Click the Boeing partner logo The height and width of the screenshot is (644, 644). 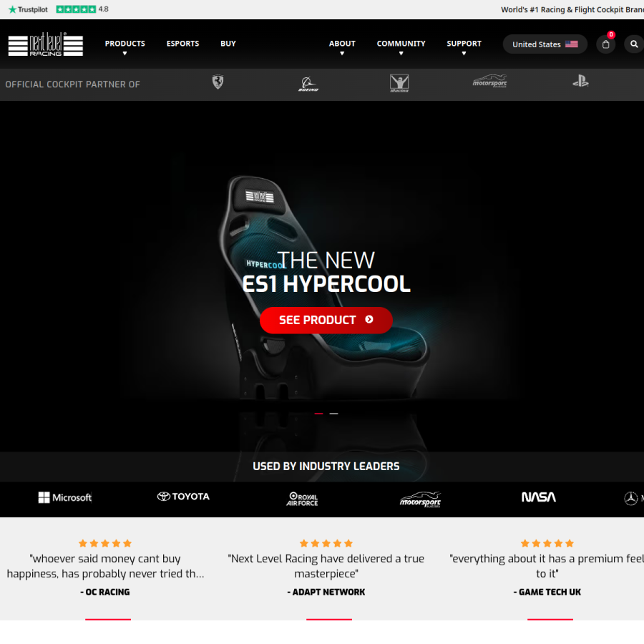(x=308, y=84)
